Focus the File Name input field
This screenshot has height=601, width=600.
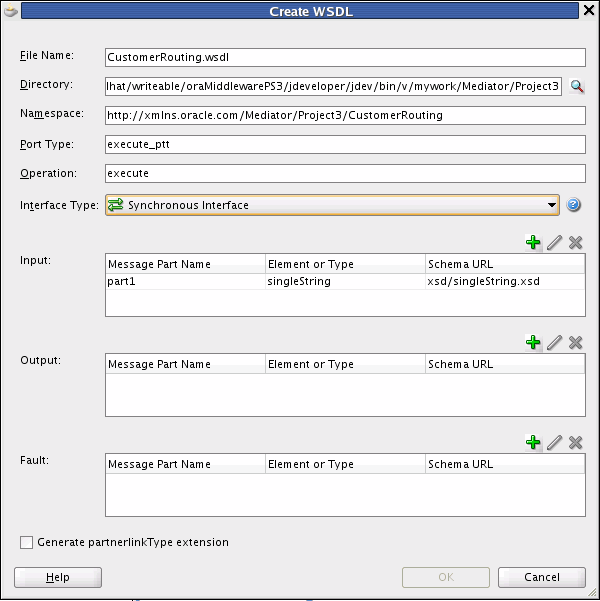345,57
